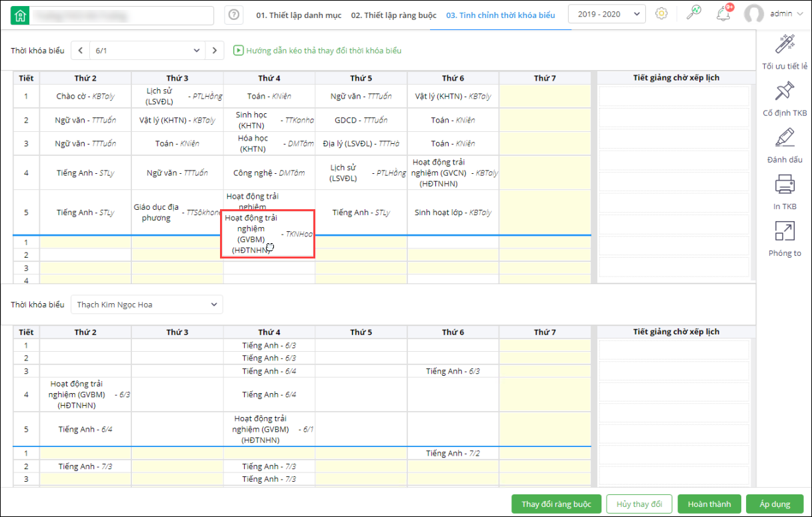Viewport: 812px width, 517px height.
Task: Select Hóa học (KHTN) - DMTâm cell
Action: pyautogui.click(x=269, y=143)
